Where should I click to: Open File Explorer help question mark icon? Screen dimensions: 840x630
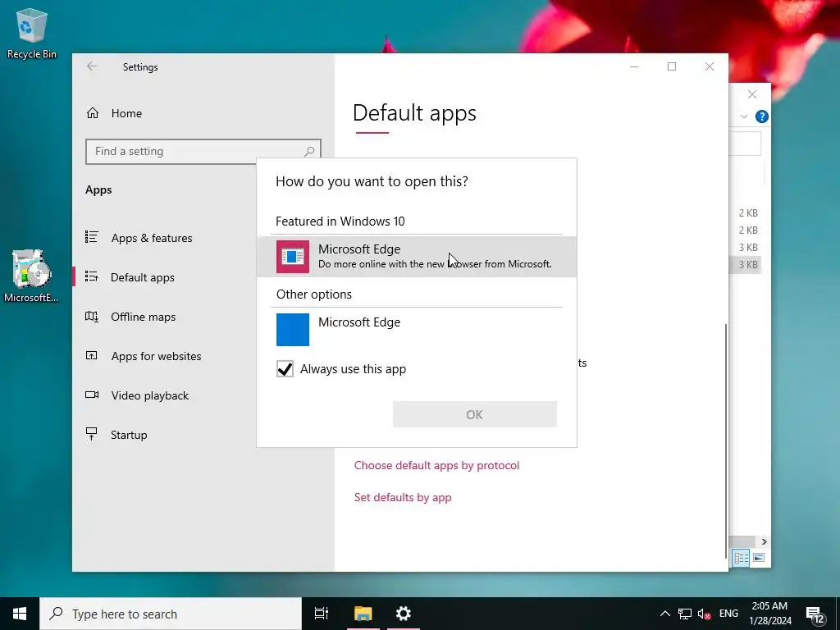coord(761,116)
